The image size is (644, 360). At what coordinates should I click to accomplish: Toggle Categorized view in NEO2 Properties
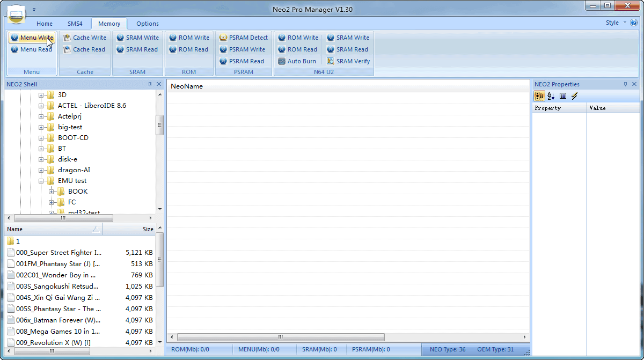[x=539, y=96]
